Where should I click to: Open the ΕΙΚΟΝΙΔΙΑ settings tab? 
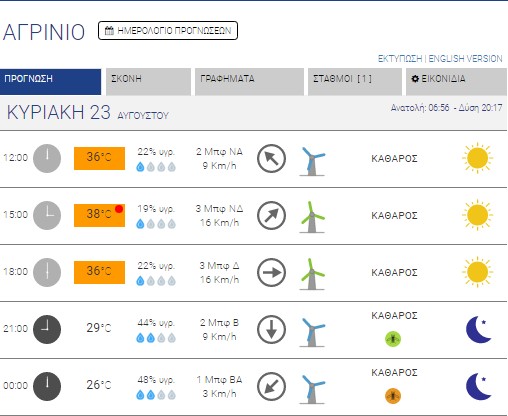pyautogui.click(x=456, y=82)
